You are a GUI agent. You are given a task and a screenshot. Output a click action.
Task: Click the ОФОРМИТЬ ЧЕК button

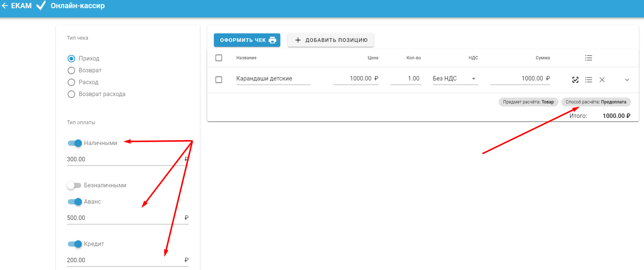coord(247,40)
